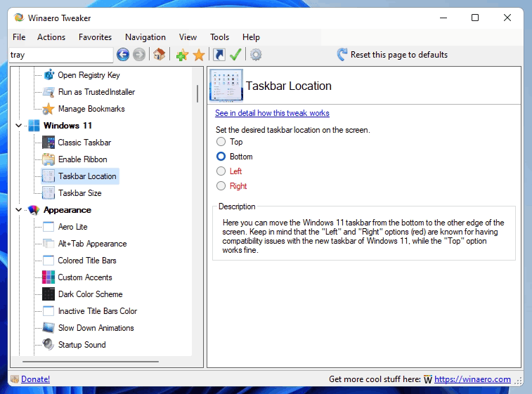Click the Slow Down Animations icon
532x394 pixels.
coord(48,327)
